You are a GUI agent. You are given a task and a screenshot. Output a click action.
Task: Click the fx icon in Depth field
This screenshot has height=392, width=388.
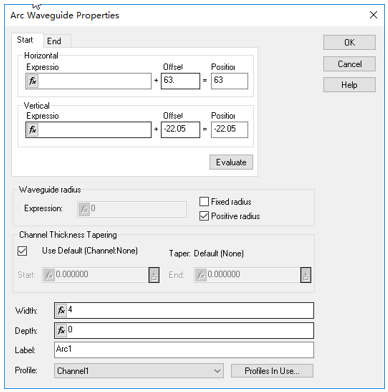[61, 330]
